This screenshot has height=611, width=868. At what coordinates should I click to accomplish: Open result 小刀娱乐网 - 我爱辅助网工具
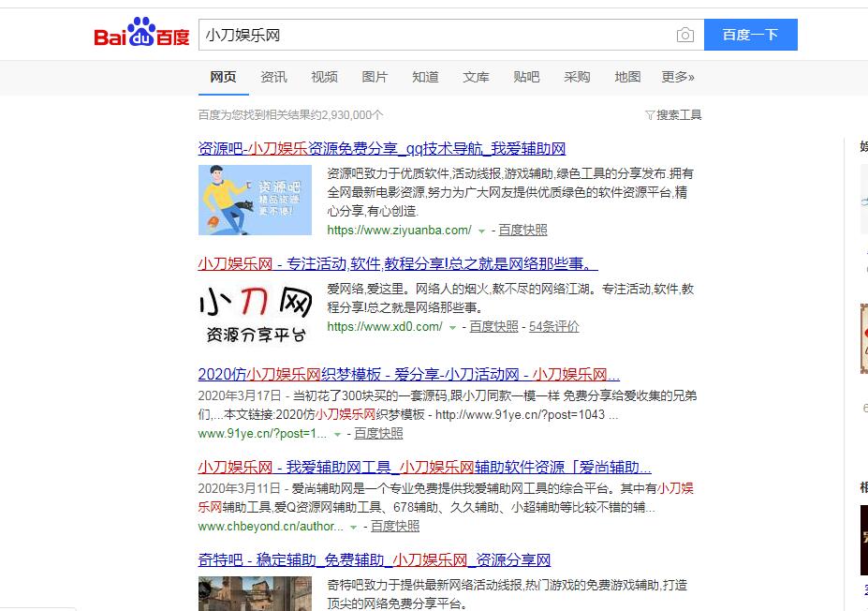pyautogui.click(x=424, y=468)
